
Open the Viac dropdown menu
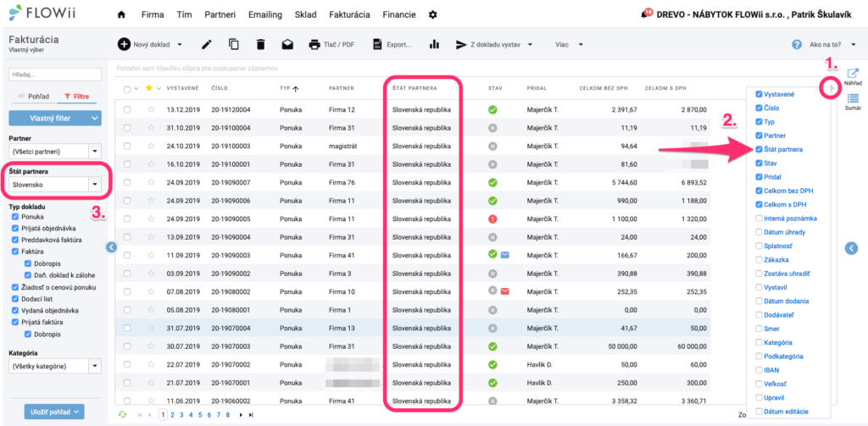(x=569, y=45)
